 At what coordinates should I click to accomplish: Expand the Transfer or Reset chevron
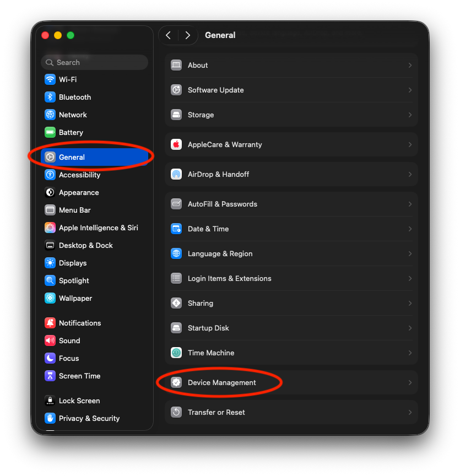[410, 412]
